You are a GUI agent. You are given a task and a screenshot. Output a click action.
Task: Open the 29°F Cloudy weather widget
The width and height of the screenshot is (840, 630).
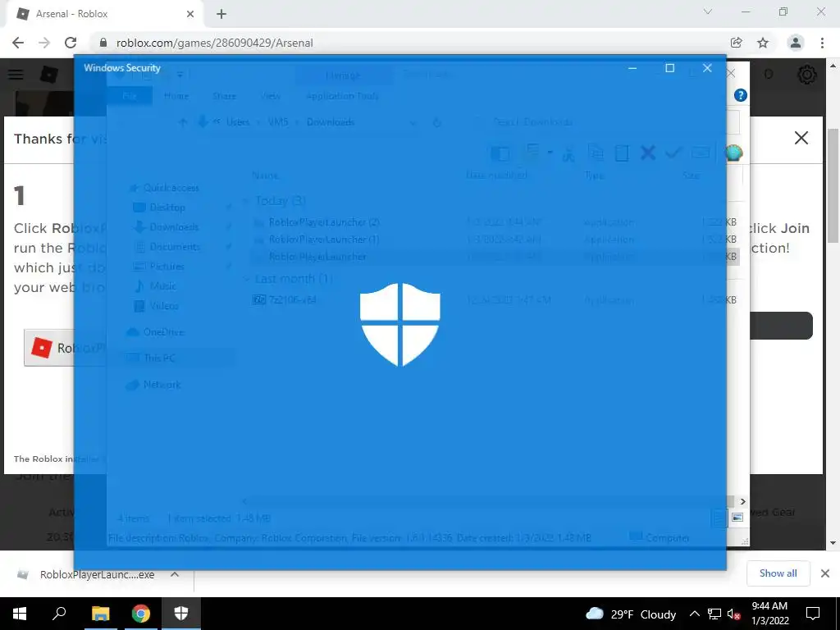[631, 614]
